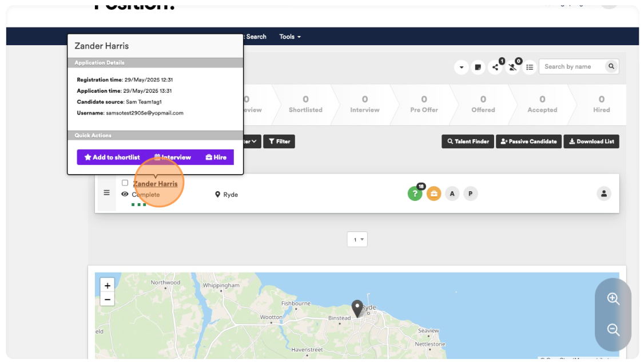The image size is (644, 363).
Task: Tick the Zander Harris checkbox
Action: 125,183
